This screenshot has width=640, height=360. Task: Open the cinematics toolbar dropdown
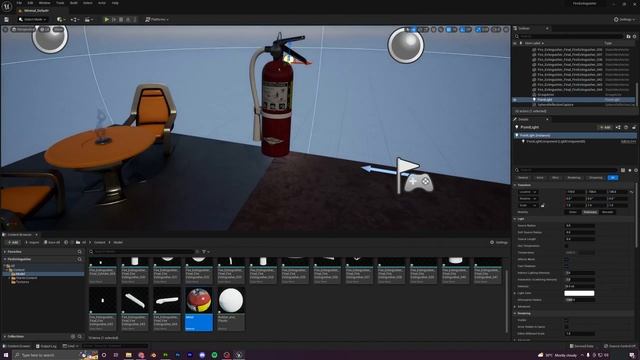[88, 19]
